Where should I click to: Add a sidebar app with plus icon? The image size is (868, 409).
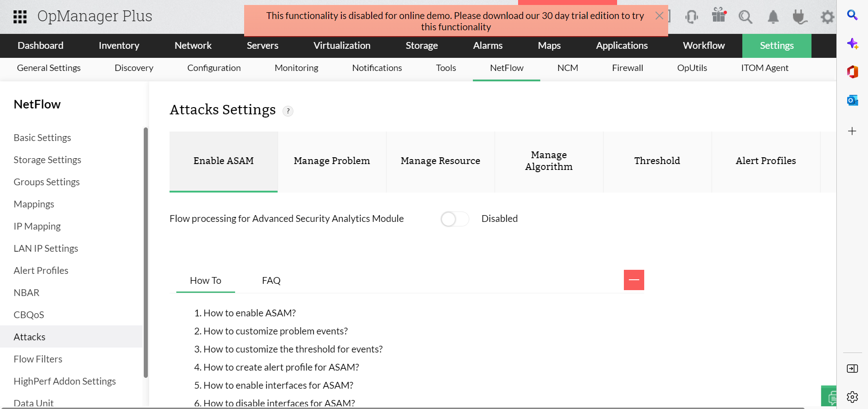[x=852, y=131]
